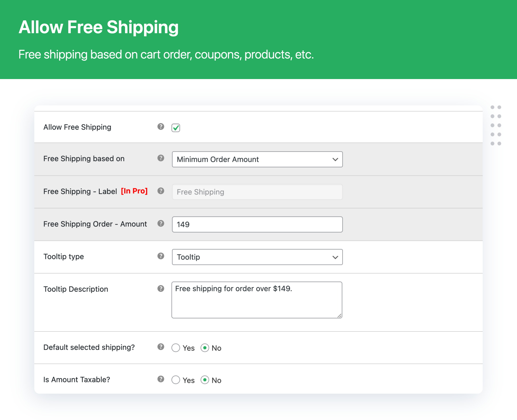
Task: Click the 'Free Shipping based on' label
Action: tap(84, 159)
